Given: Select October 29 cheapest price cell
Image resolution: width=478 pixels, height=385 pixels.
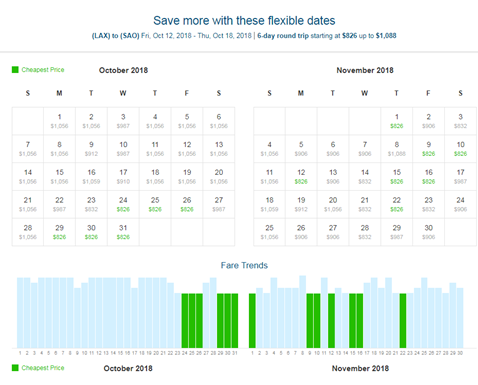Looking at the screenshot, I should pos(60,232).
